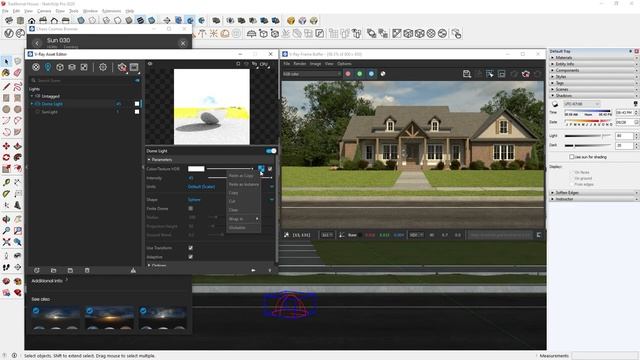The height and width of the screenshot is (360, 640).
Task: Open Asset Editor render settings gear
Action: [102, 67]
